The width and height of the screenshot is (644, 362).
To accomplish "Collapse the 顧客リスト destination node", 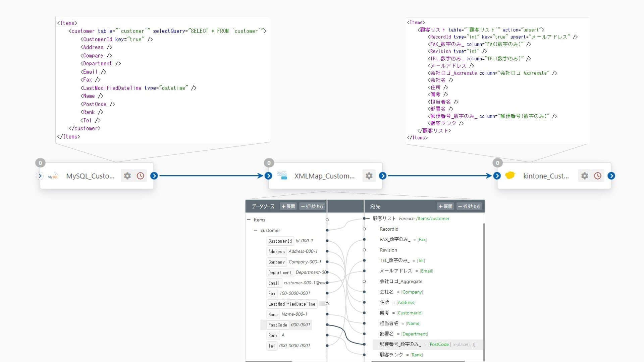I will click(x=368, y=219).
